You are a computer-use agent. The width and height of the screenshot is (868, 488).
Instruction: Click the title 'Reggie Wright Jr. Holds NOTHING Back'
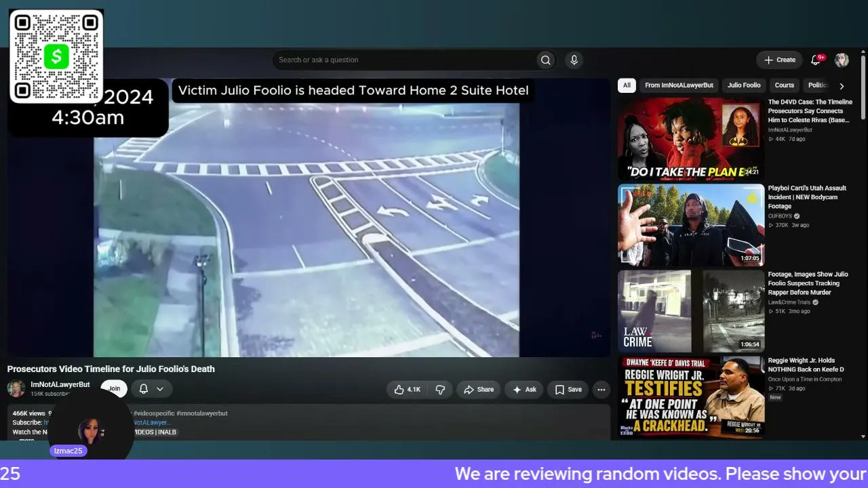pos(806,365)
